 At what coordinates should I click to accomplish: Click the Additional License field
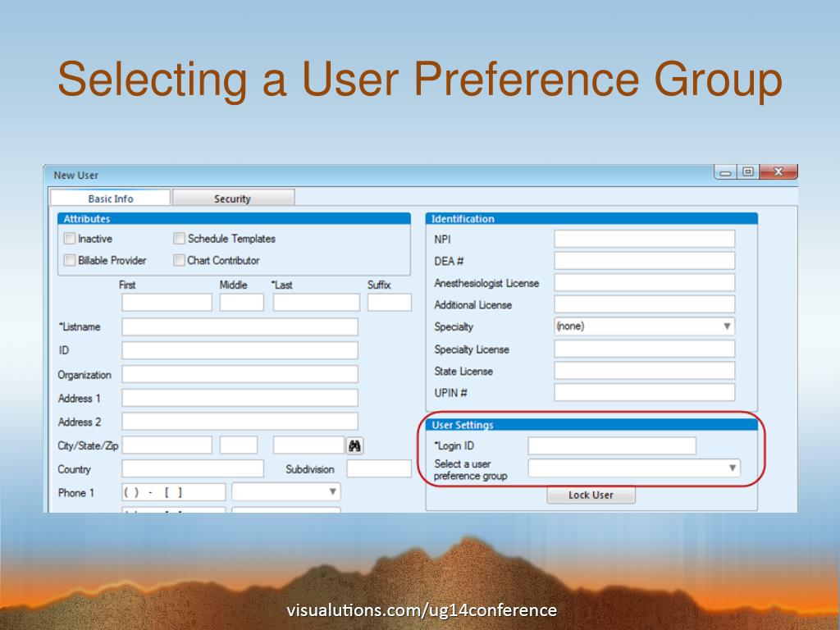(x=644, y=304)
